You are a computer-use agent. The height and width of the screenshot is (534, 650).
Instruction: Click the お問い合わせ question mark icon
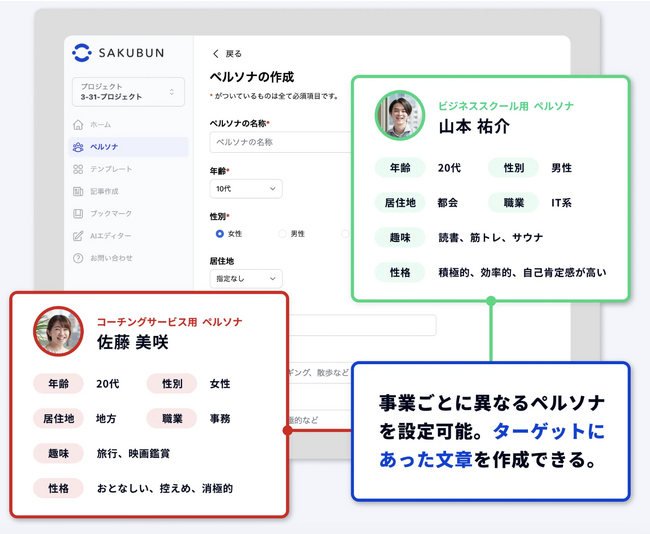tap(78, 258)
